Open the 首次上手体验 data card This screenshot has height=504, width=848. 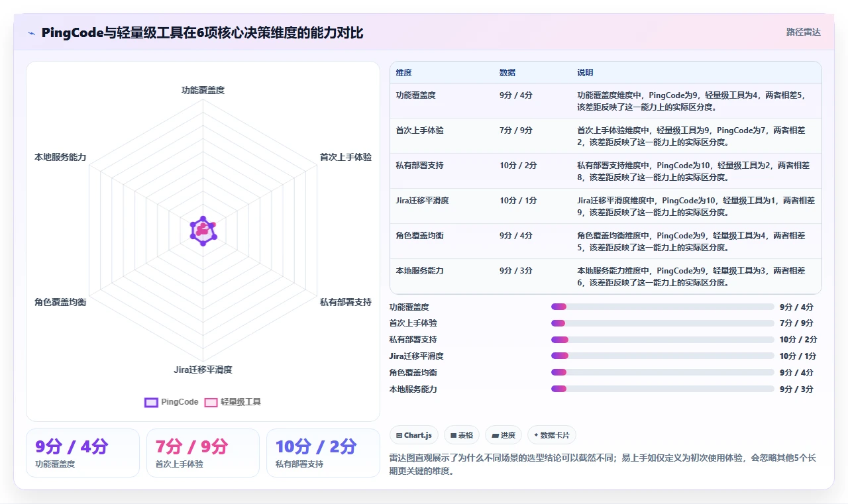203,453
